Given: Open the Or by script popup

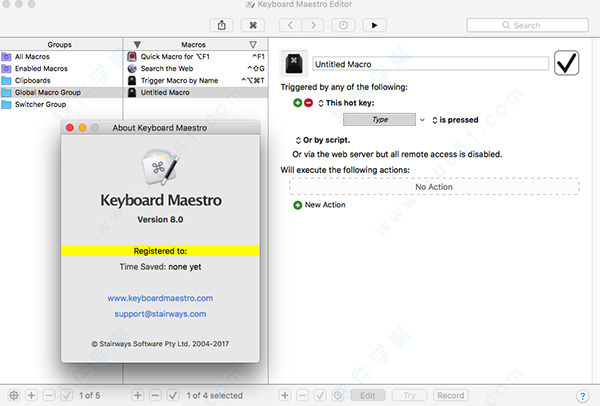Looking at the screenshot, I should (323, 140).
